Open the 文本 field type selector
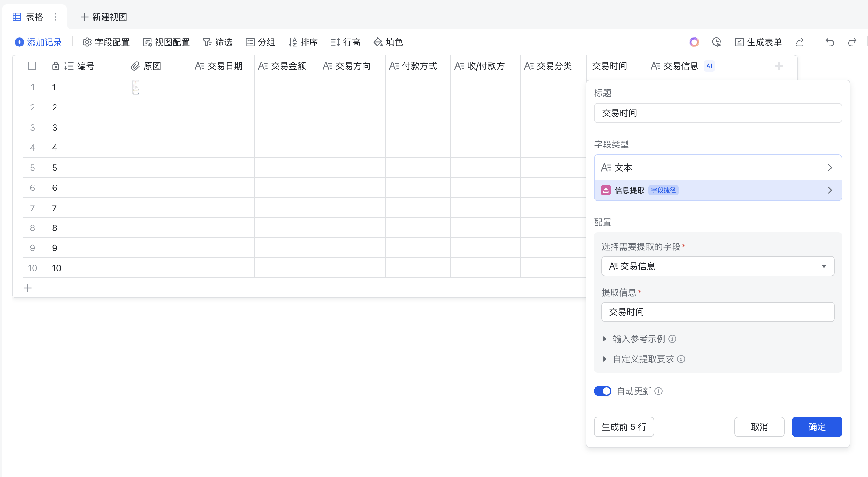This screenshot has width=868, height=477. pos(718,168)
